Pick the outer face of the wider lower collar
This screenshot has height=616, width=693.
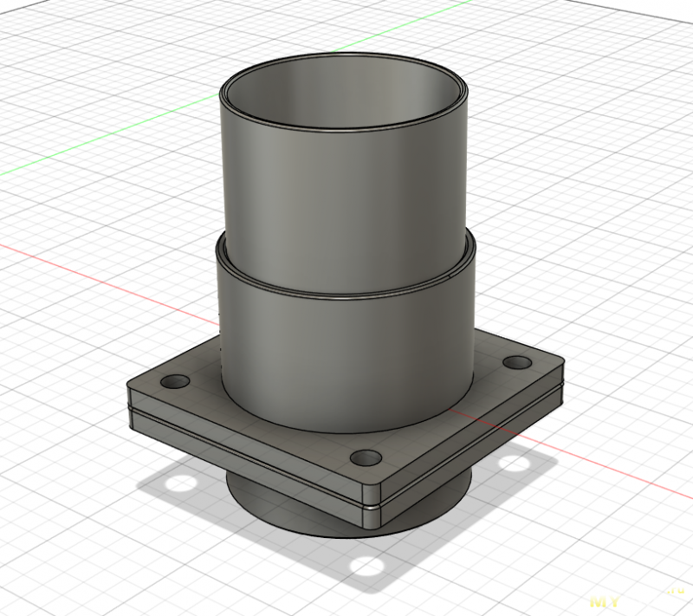tap(345, 353)
